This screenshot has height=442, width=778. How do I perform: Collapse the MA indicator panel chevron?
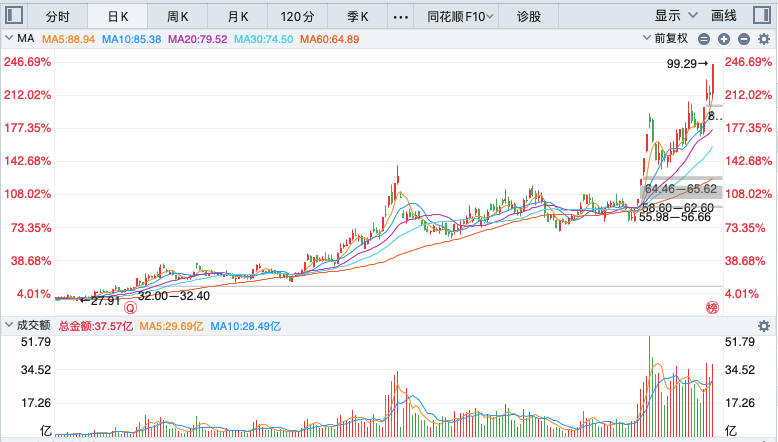pos(9,38)
